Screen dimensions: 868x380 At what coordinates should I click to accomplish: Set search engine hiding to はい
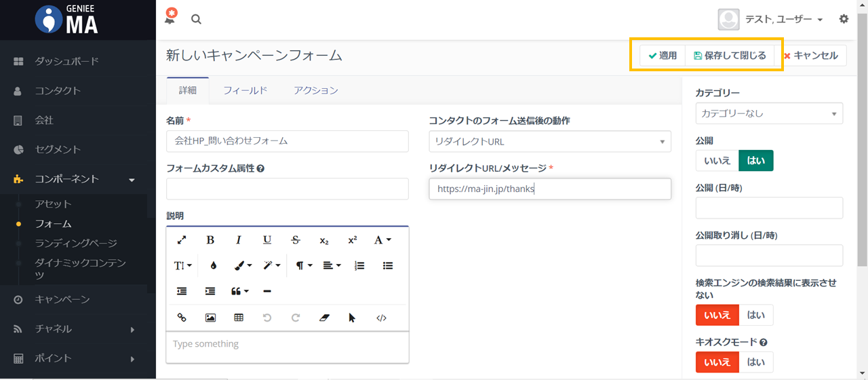(x=756, y=315)
